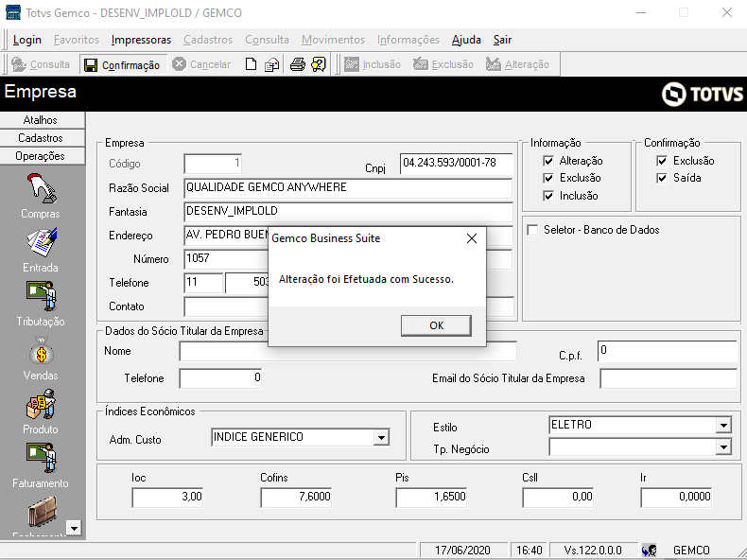The width and height of the screenshot is (747, 560).
Task: Click the Consulta toolbar button
Action: 41,64
